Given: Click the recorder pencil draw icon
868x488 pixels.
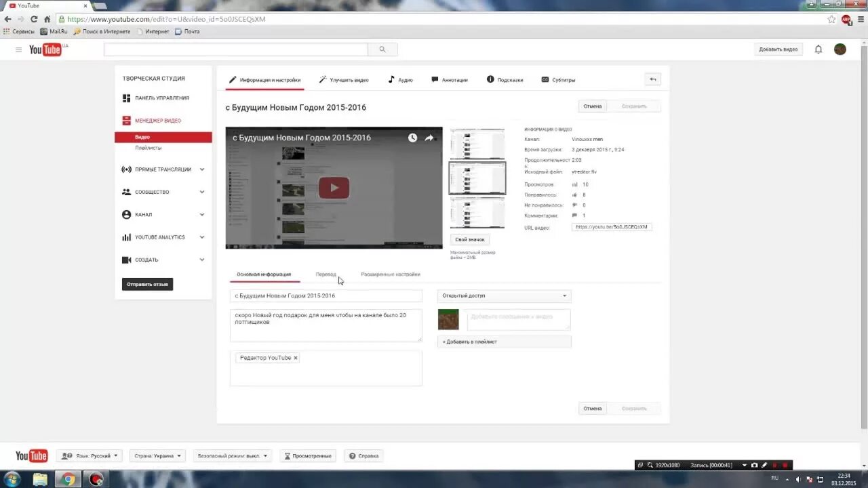Looking at the screenshot, I should pyautogui.click(x=765, y=465).
